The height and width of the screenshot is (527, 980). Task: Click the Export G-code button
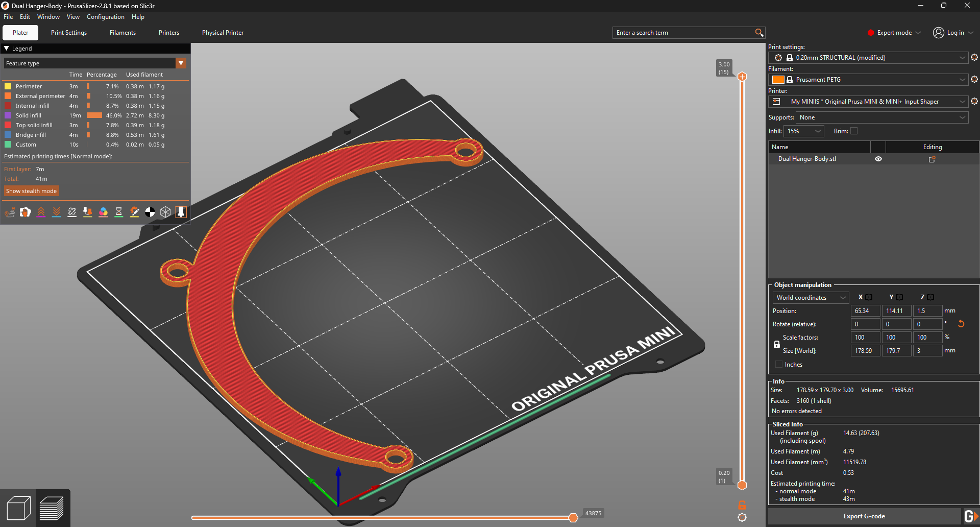tap(864, 516)
